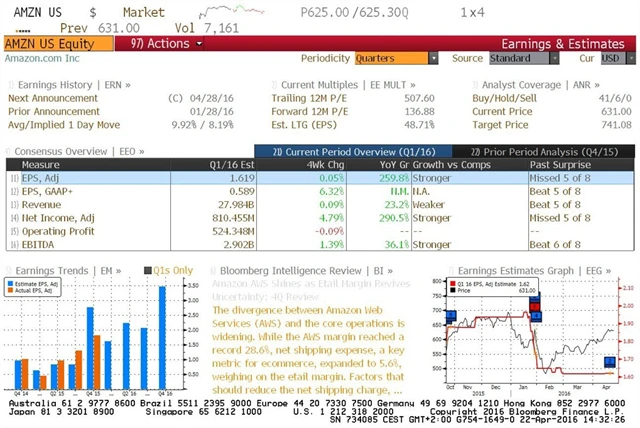Click the red Q1 16 EPS estimate swatch
The image size is (640, 428).
click(x=453, y=284)
